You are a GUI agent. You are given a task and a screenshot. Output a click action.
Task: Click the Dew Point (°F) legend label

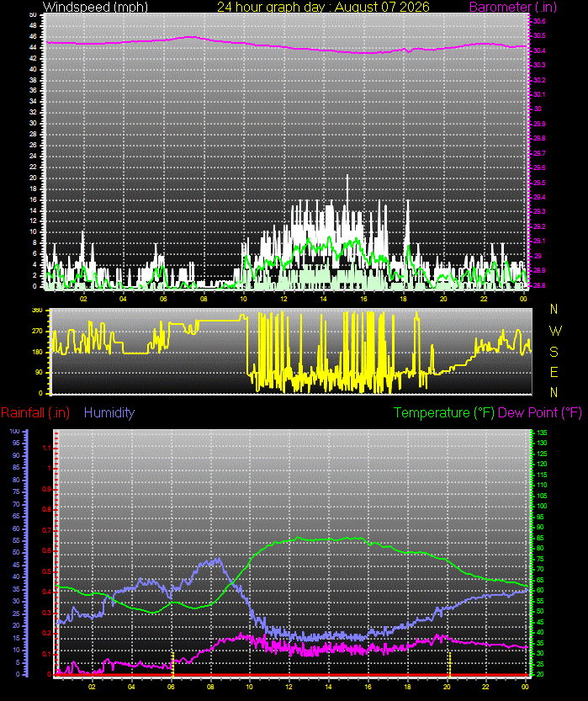[x=540, y=412]
